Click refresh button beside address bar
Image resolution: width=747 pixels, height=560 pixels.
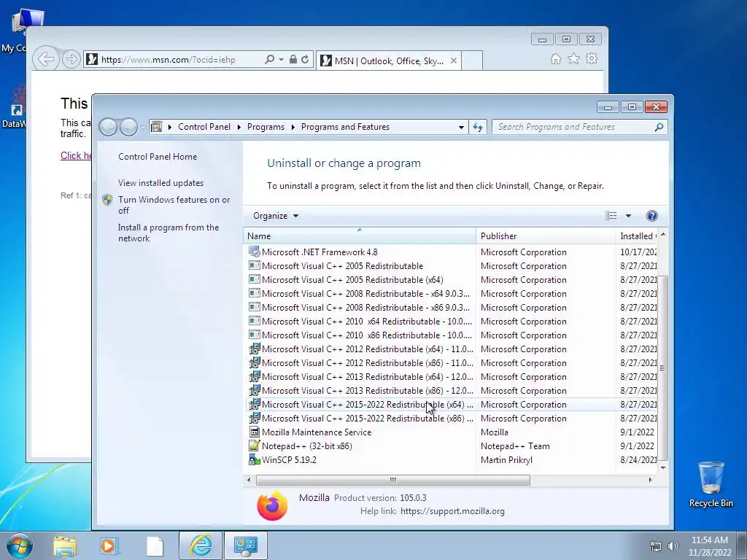(477, 127)
